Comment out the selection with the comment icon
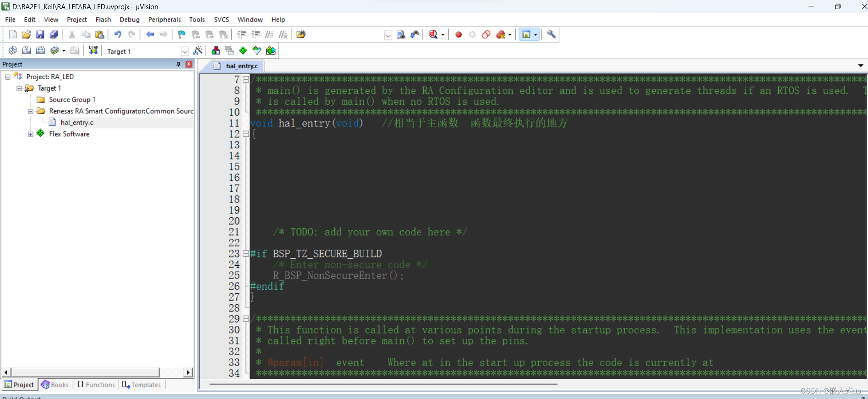This screenshot has width=868, height=399. (x=269, y=34)
